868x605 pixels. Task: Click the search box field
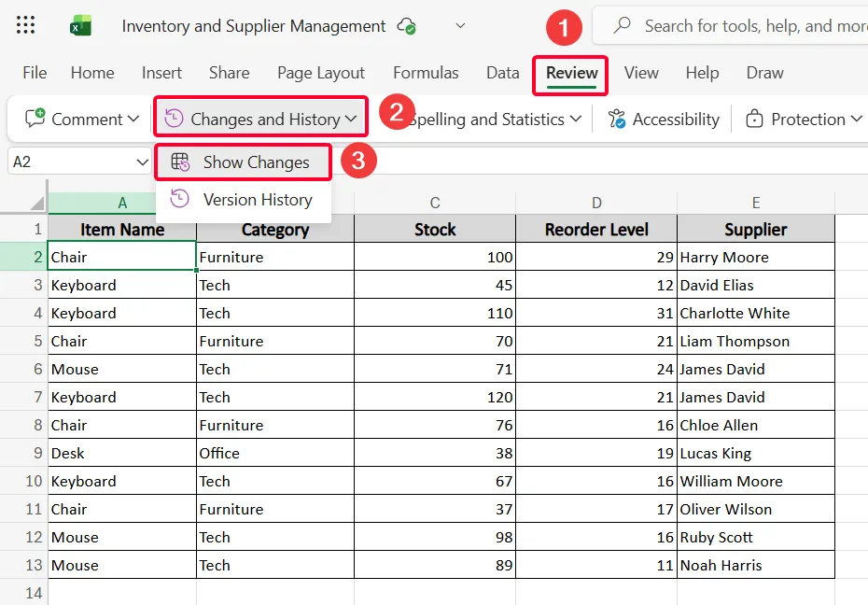(731, 25)
